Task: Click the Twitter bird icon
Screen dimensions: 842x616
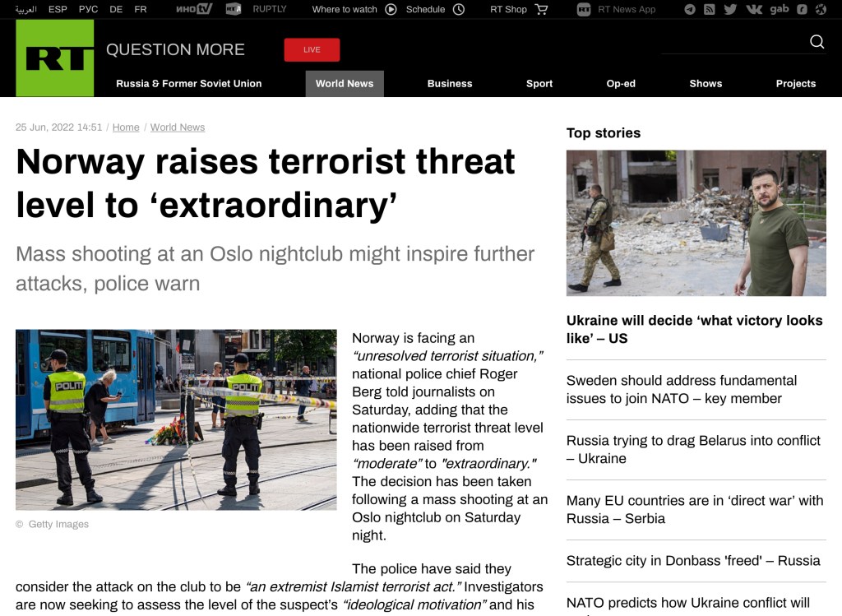Action: tap(730, 10)
